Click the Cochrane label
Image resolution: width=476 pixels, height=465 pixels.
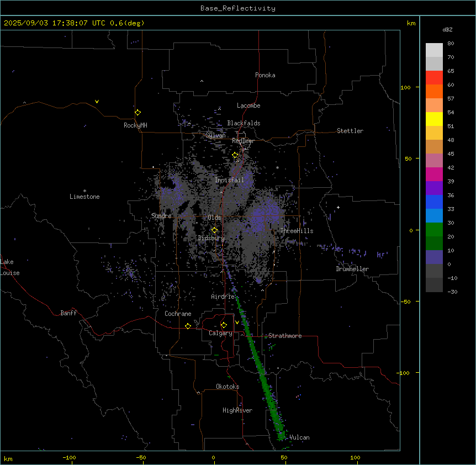point(178,314)
